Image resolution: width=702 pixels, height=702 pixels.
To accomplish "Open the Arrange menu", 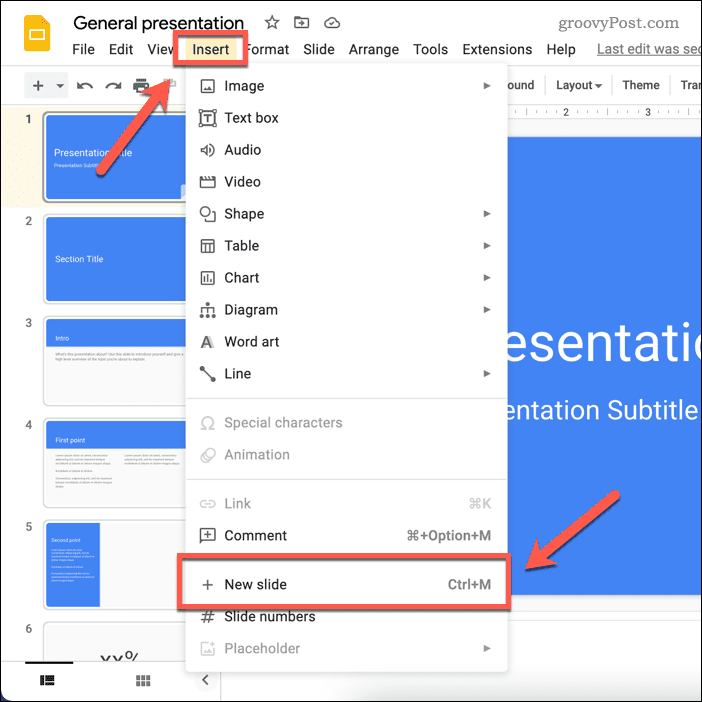I will click(374, 49).
